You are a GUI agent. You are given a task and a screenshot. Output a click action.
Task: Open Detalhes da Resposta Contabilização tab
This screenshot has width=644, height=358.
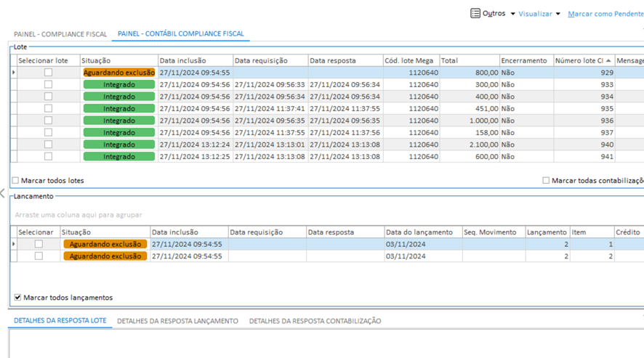point(315,321)
